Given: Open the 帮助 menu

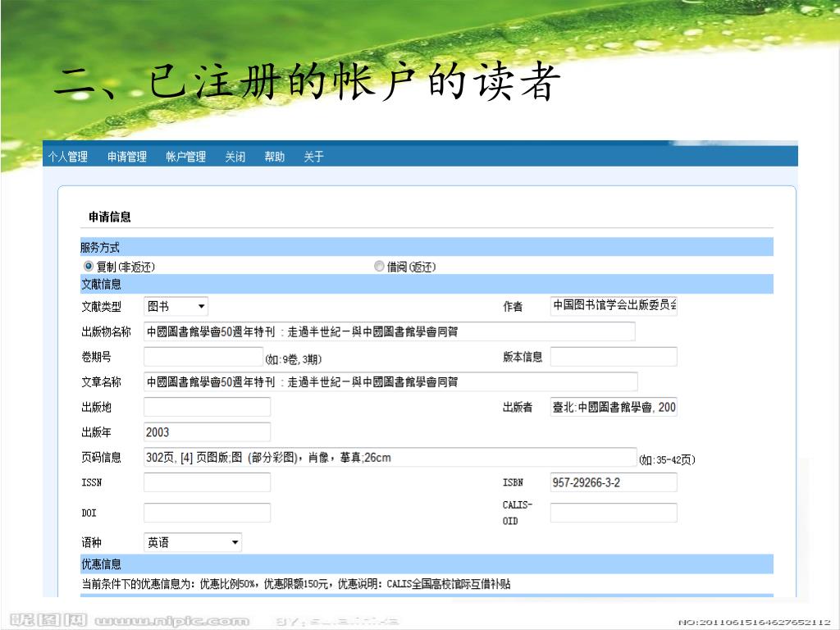Looking at the screenshot, I should click(x=274, y=157).
